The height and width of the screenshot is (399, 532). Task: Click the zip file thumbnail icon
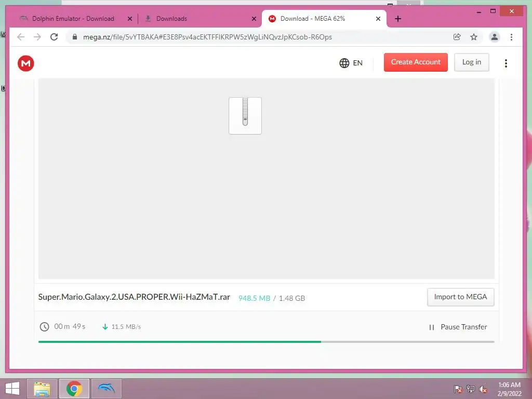(x=245, y=116)
